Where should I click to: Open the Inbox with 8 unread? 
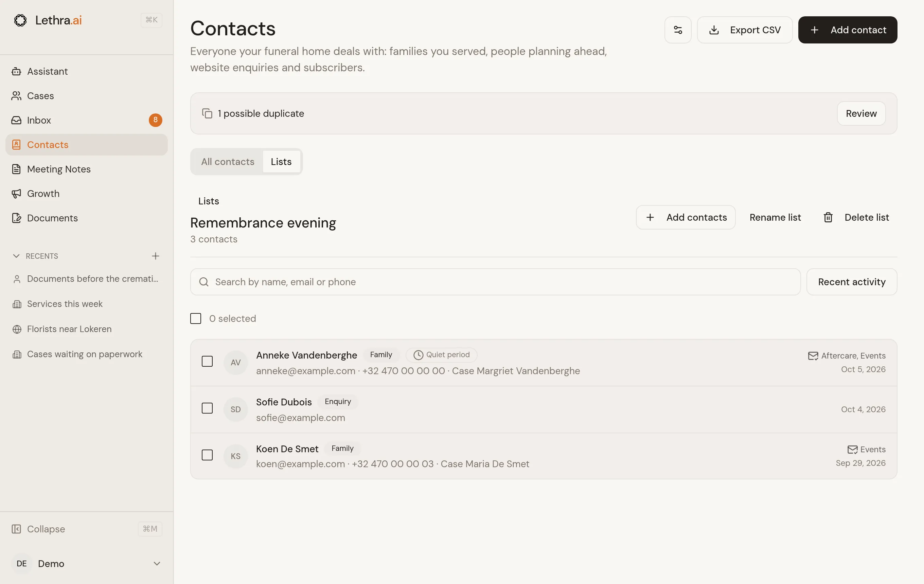pos(86,120)
